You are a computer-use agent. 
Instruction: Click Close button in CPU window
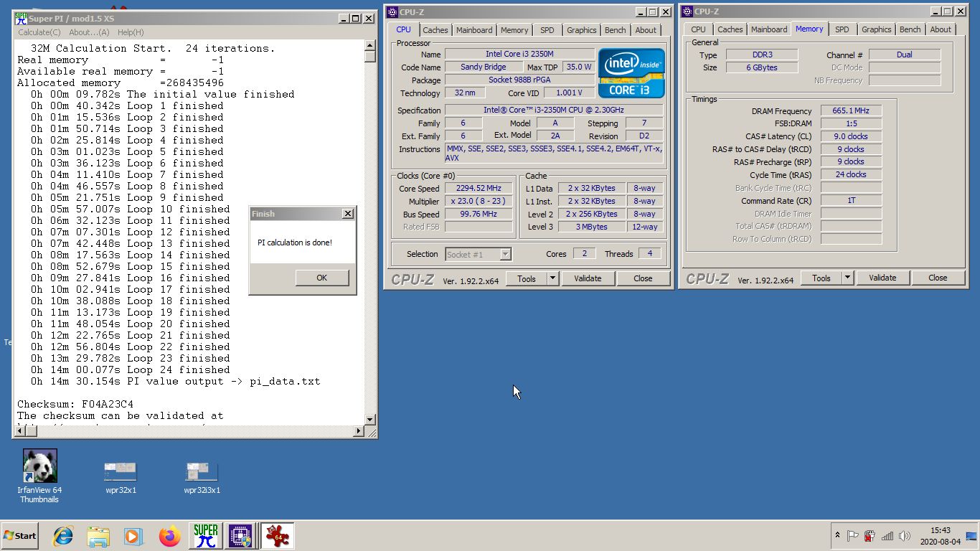[x=643, y=278]
